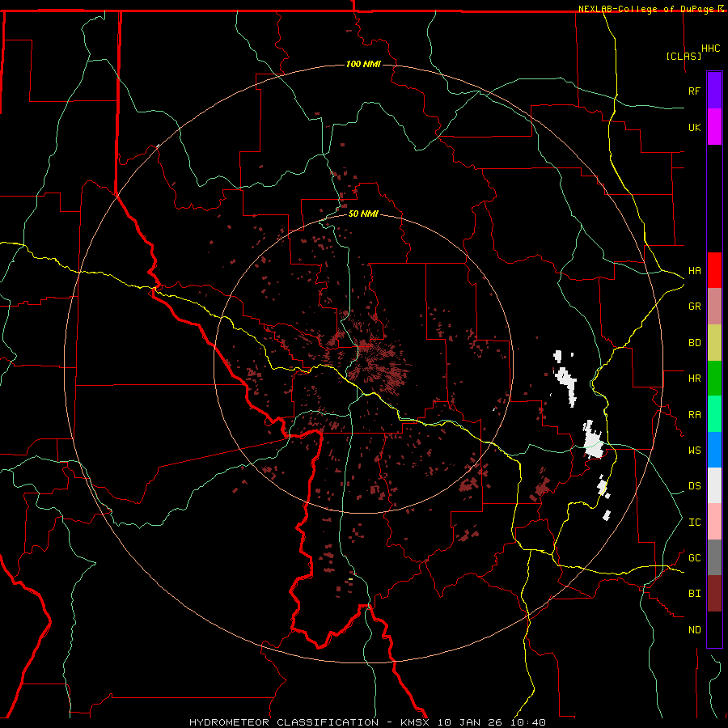Select the GC gray legend swatch
Screen dimensions: 728x728
(x=714, y=557)
